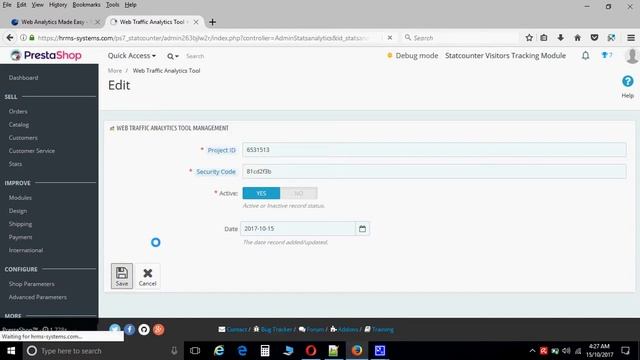Open Shop Parameters in sidebar
This screenshot has height=360, width=640.
click(x=31, y=284)
